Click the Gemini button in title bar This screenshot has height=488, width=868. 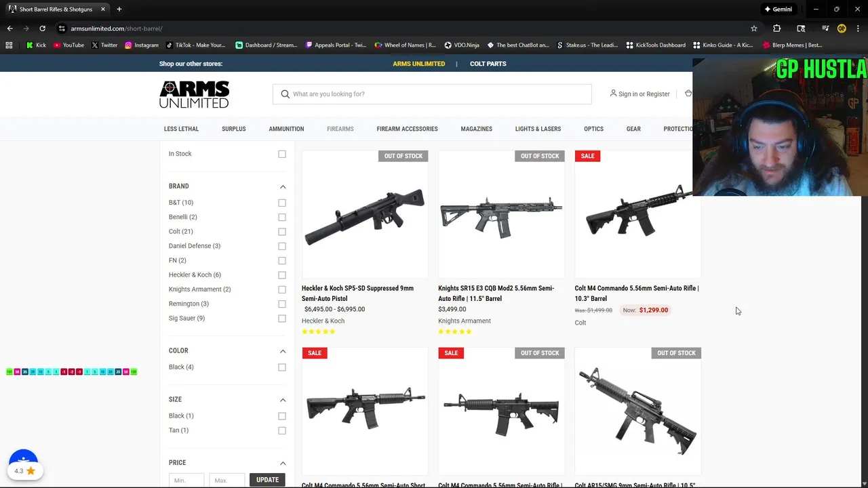click(x=778, y=9)
